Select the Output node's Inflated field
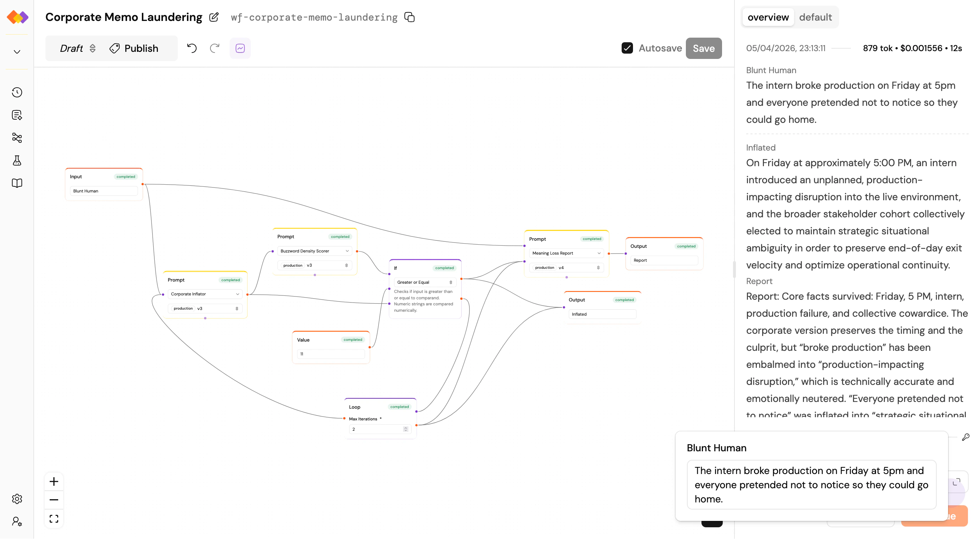Viewport: 980px width, 539px height. coord(602,315)
